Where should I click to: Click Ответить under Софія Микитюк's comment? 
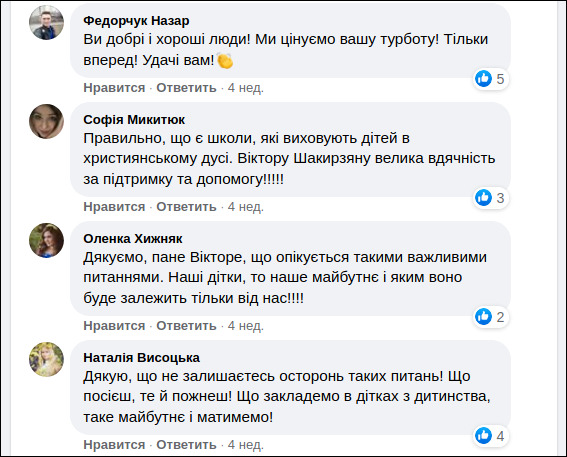pos(186,207)
